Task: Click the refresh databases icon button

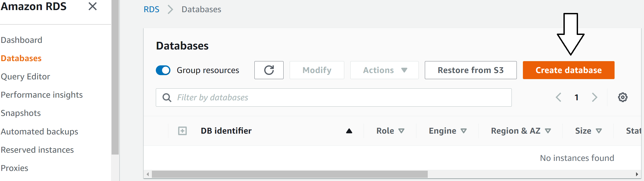Action: pyautogui.click(x=269, y=70)
